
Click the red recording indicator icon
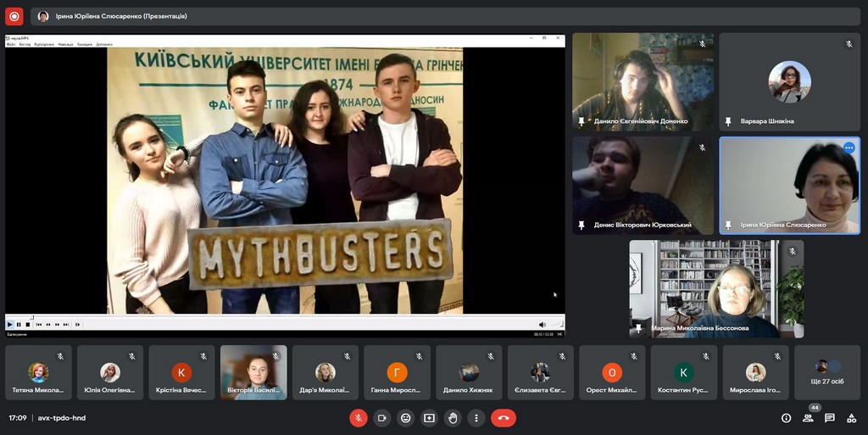click(14, 16)
